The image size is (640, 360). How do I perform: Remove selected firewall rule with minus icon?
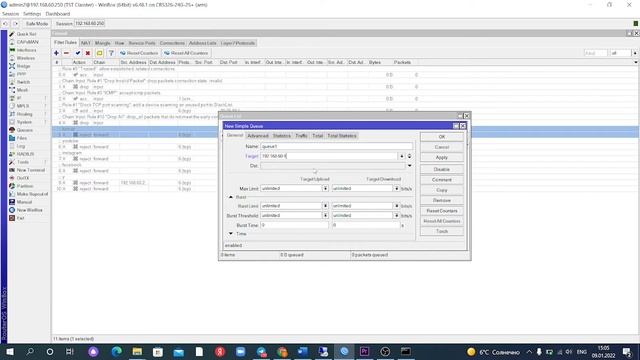[x=66, y=53]
